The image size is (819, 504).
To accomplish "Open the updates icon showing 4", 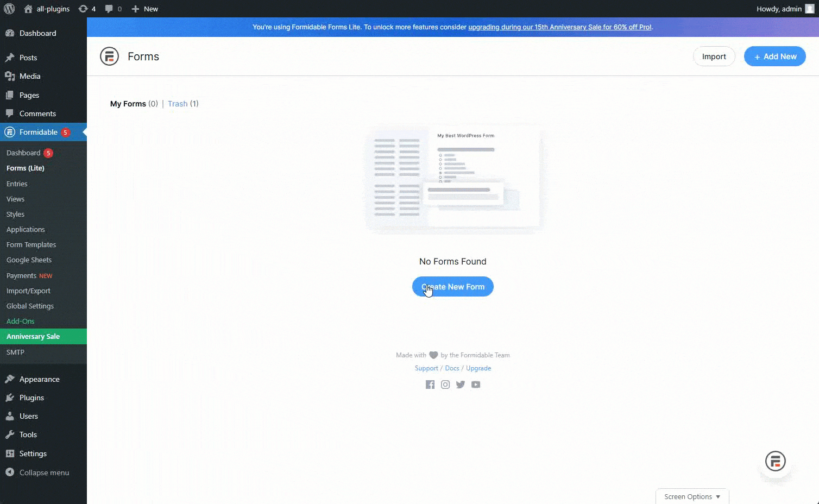I will [x=87, y=9].
